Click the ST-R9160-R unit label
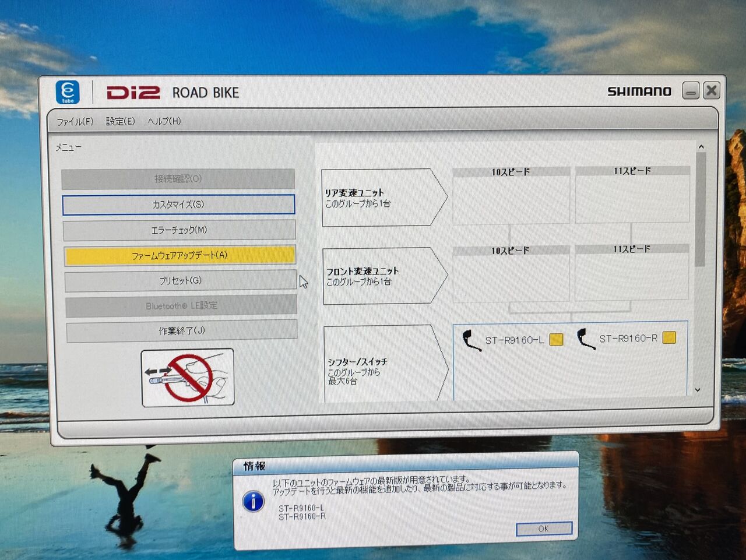The image size is (746, 560). pyautogui.click(x=628, y=338)
